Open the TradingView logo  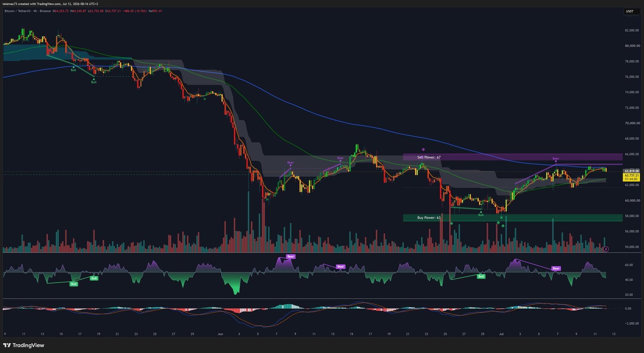[24, 345]
